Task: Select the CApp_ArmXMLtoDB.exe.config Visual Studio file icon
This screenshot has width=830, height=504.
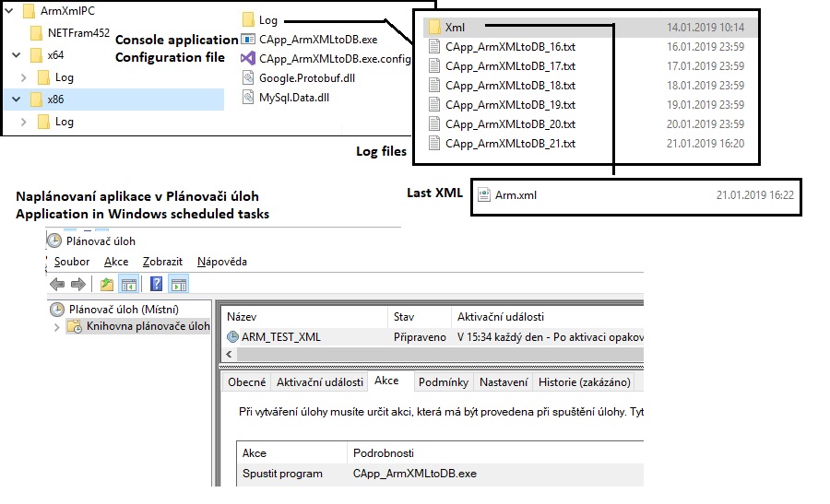Action: tap(247, 58)
